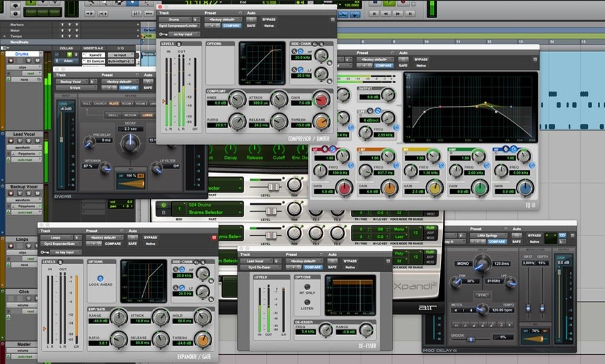Open Expander/Gate track selector showing Loops
605x364 pixels.
56,238
